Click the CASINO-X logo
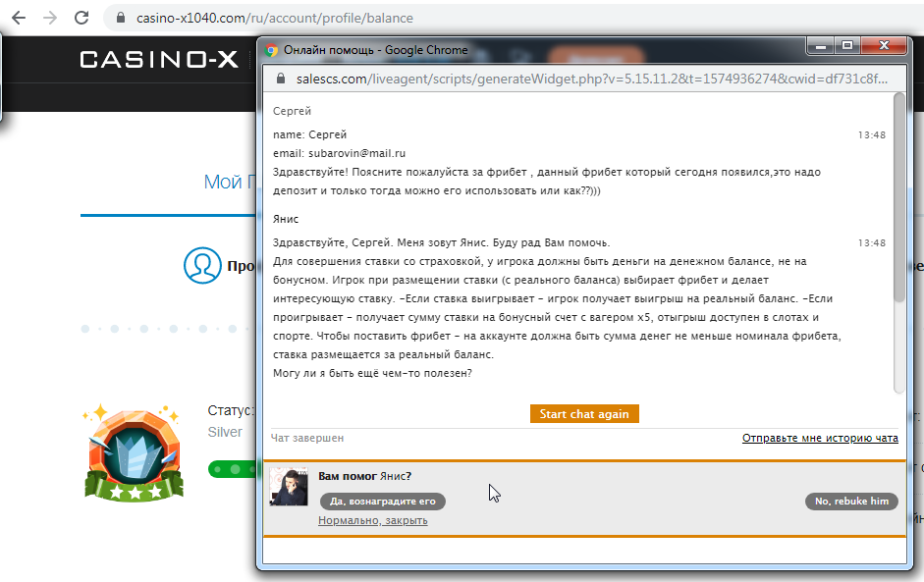The image size is (924, 582). [158, 59]
